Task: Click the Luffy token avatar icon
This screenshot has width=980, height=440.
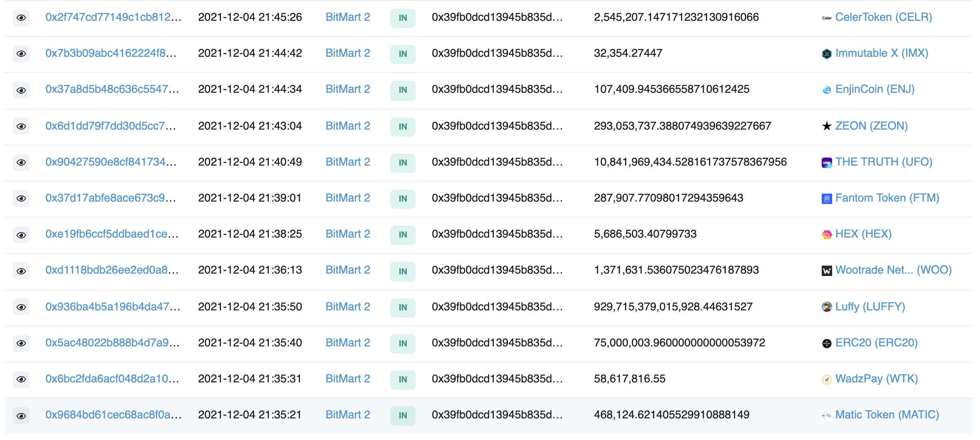Action: click(x=827, y=307)
